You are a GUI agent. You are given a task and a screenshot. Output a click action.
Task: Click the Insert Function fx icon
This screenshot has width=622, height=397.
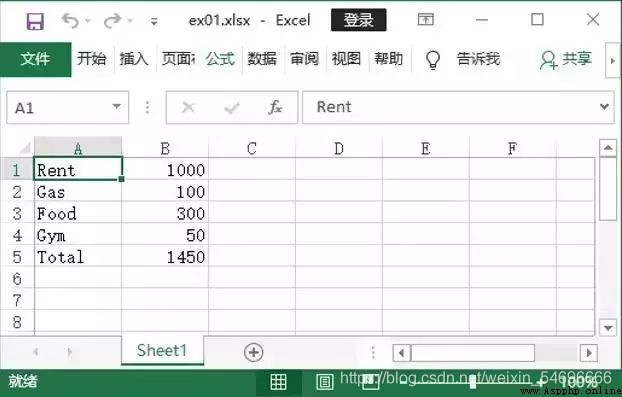(275, 107)
